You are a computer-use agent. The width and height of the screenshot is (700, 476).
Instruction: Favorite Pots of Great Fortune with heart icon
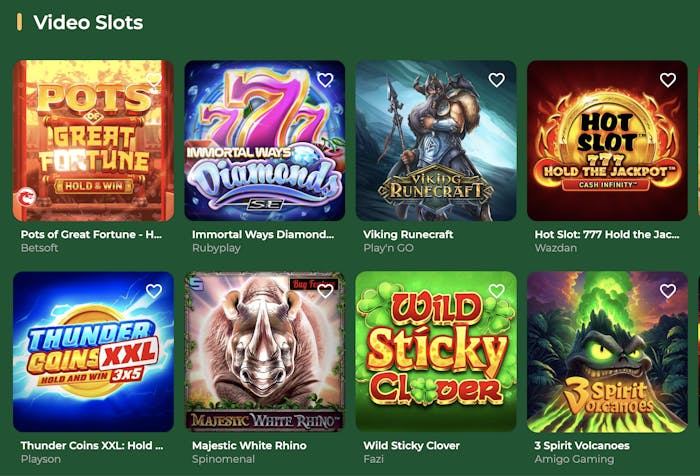pos(154,80)
